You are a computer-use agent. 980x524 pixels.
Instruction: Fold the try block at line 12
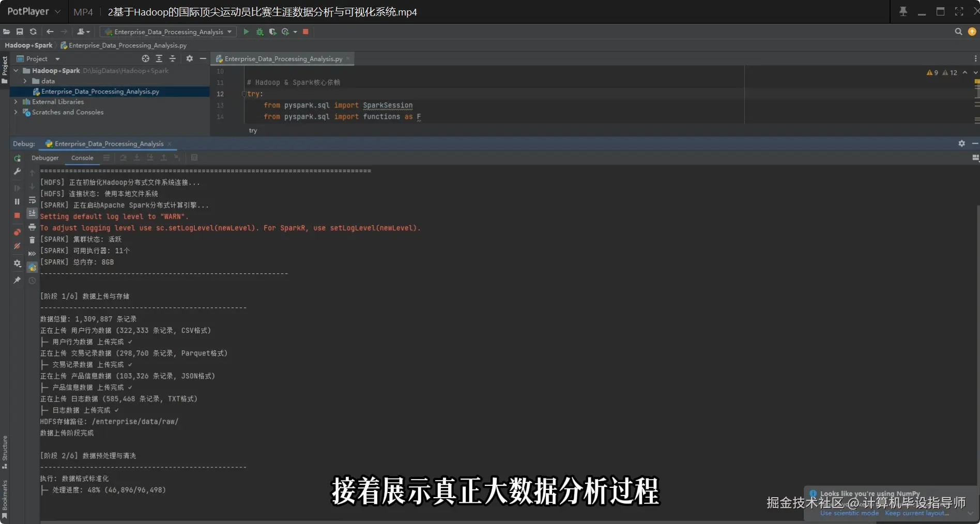click(x=243, y=94)
